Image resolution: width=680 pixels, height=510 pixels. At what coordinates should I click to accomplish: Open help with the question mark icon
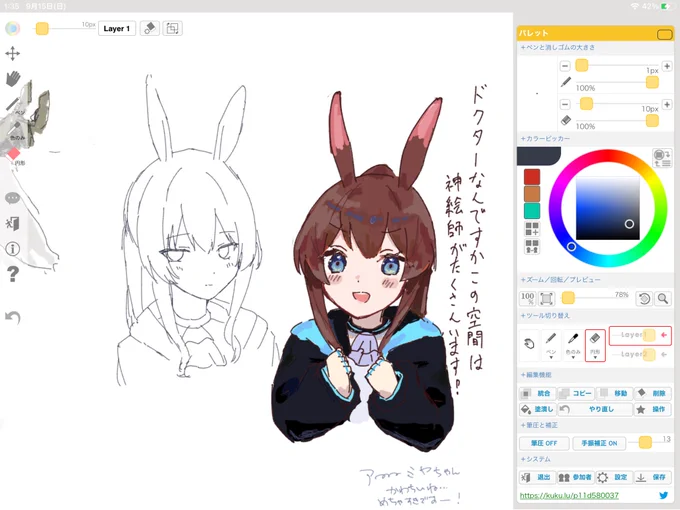[x=13, y=274]
